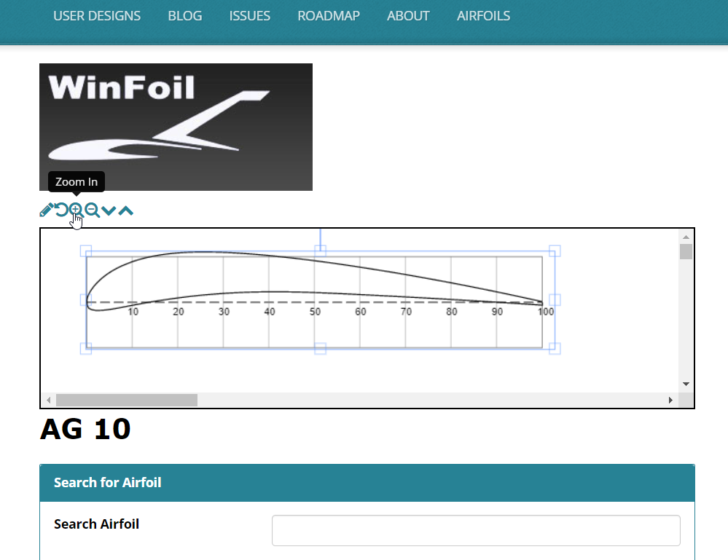Image resolution: width=728 pixels, height=560 pixels.
Task: Click the scroll up arrow of canvas
Action: [x=686, y=237]
